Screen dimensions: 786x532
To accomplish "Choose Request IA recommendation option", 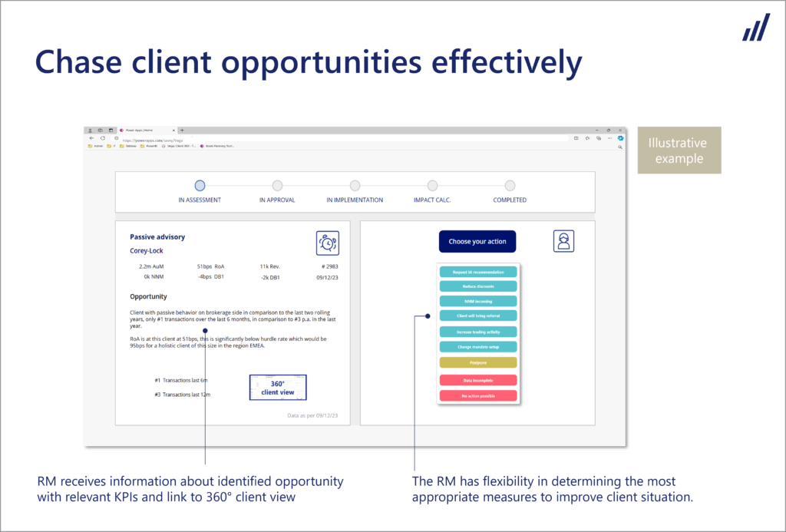I will point(477,273).
